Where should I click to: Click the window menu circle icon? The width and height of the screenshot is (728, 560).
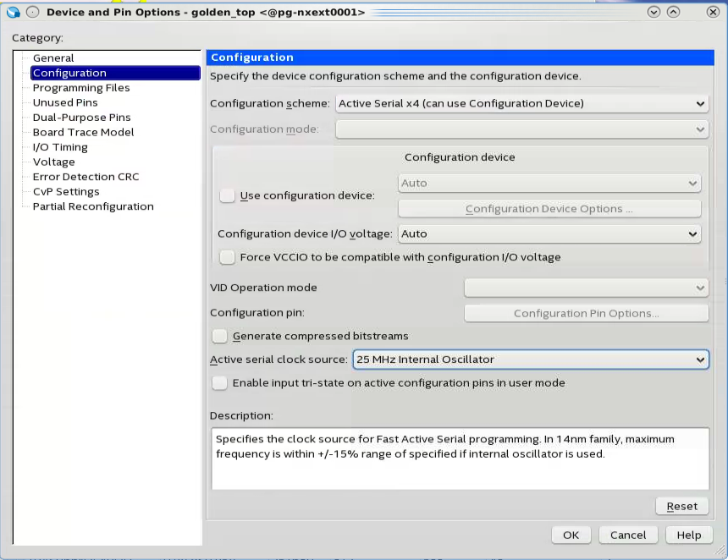(32, 12)
